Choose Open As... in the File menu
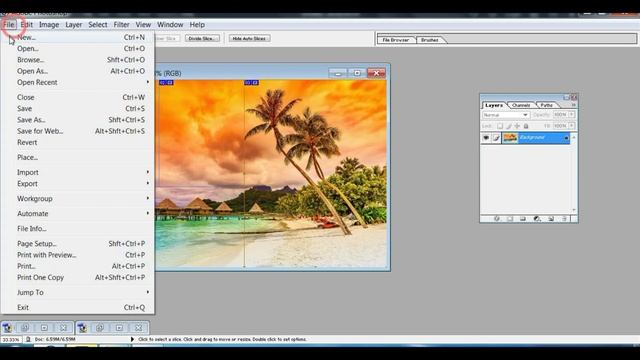640x360 pixels. (x=78, y=71)
